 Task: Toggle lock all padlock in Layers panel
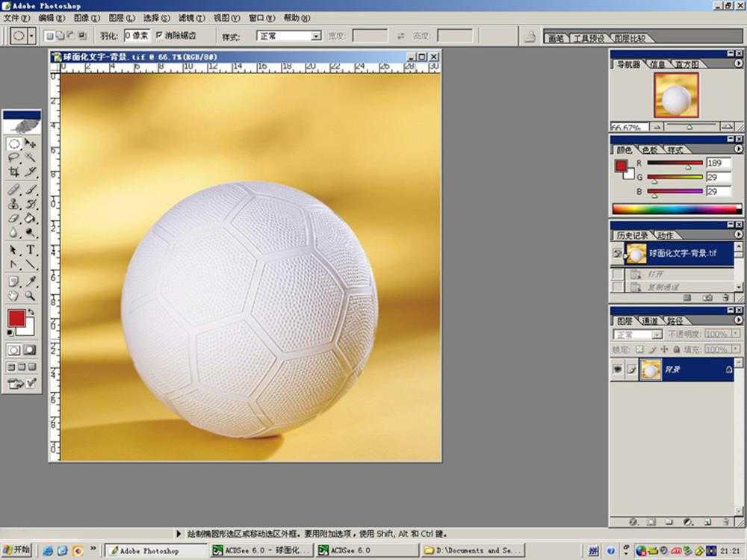click(677, 349)
